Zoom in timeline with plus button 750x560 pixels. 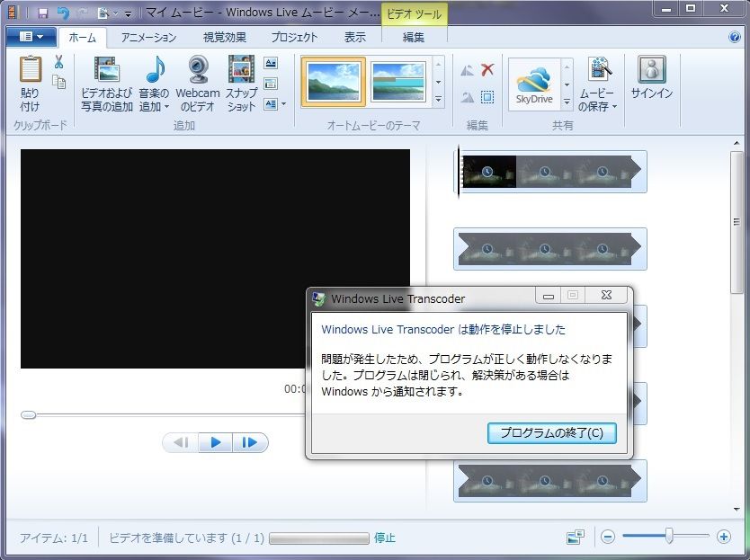click(x=724, y=537)
